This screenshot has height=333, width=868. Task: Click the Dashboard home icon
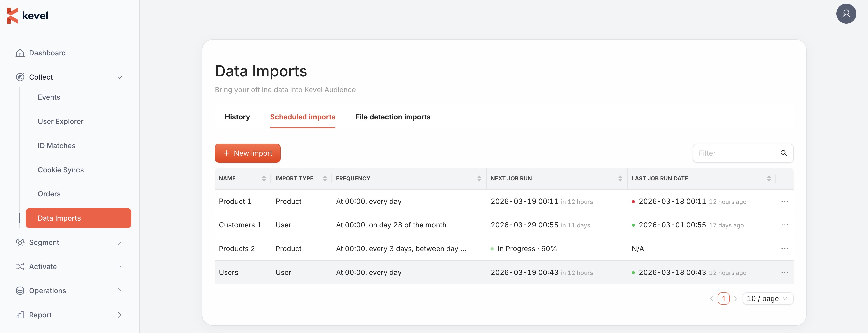click(x=20, y=53)
